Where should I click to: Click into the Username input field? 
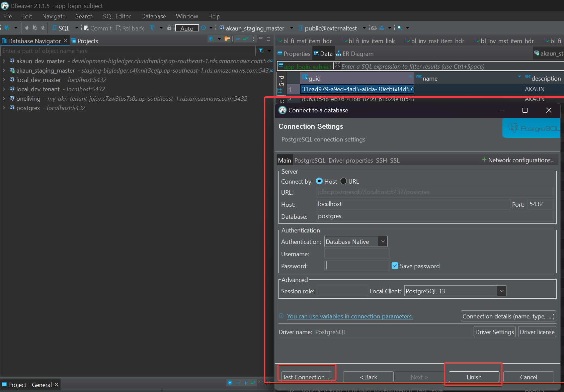[357, 254]
